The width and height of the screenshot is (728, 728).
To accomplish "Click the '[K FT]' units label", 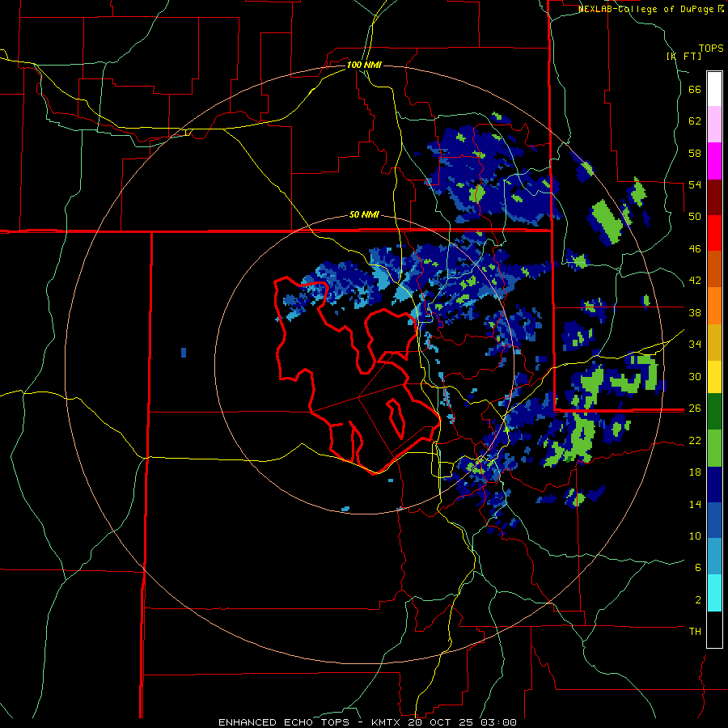I will (684, 56).
